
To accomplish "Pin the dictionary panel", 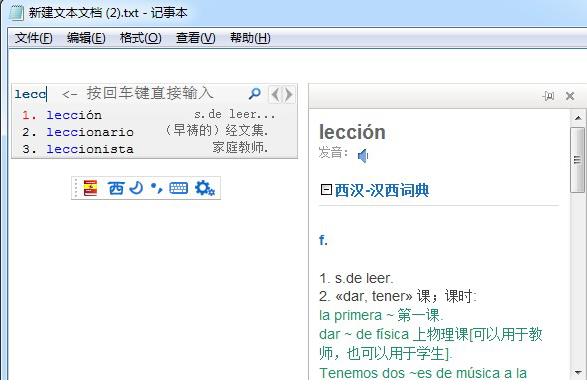I will 548,96.
